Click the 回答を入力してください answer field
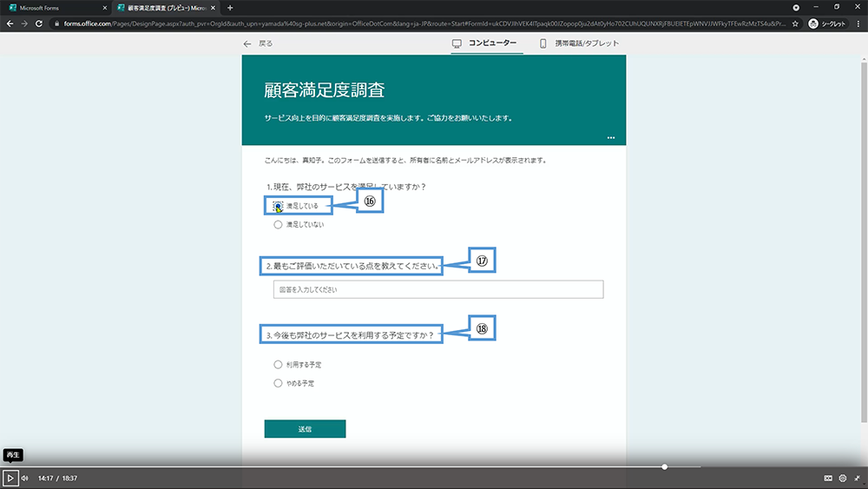 438,289
